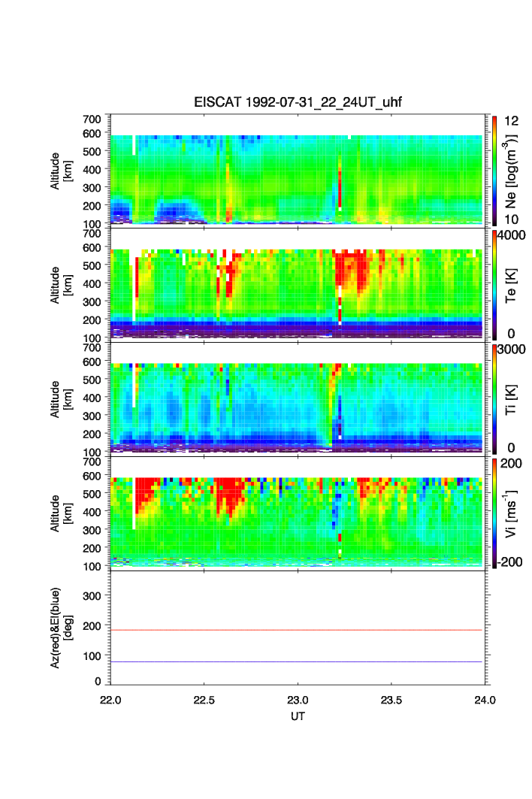This screenshot has width=532, height=799.
Task: Click the Altitude [km] label of Vi panel
Action: pyautogui.click(x=61, y=513)
